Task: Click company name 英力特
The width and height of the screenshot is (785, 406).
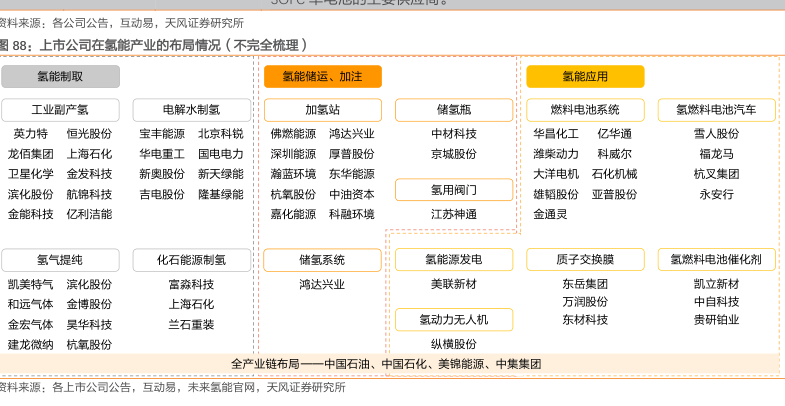Action: (31, 134)
